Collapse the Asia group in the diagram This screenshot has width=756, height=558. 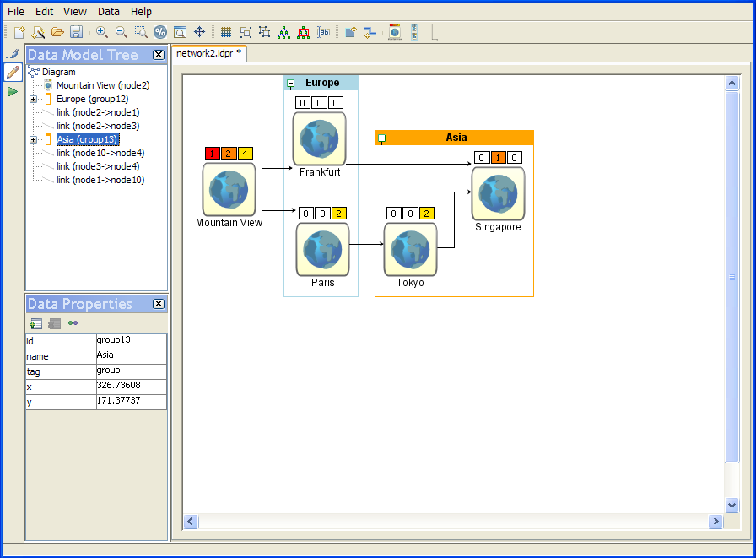pos(382,138)
